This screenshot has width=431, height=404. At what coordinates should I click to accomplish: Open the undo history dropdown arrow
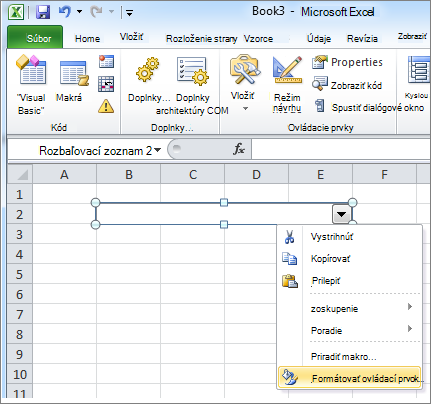click(x=79, y=12)
